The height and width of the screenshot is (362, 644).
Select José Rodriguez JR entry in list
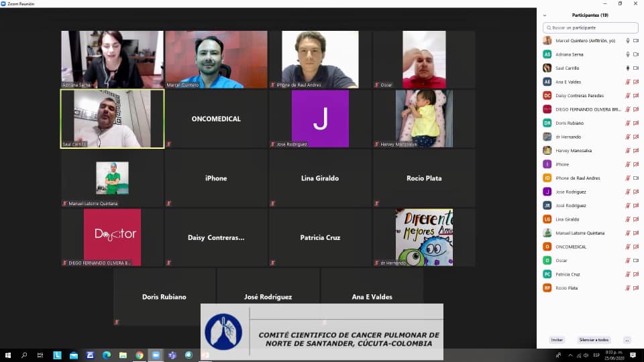(x=590, y=206)
